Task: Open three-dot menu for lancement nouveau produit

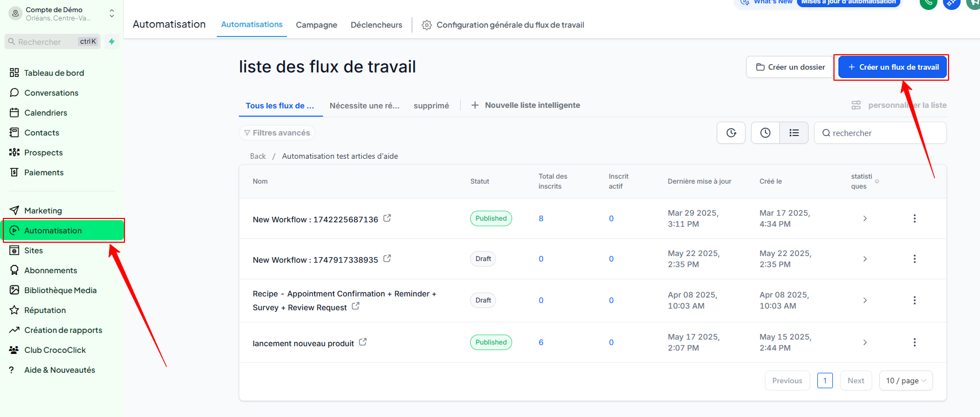Action: (x=914, y=342)
